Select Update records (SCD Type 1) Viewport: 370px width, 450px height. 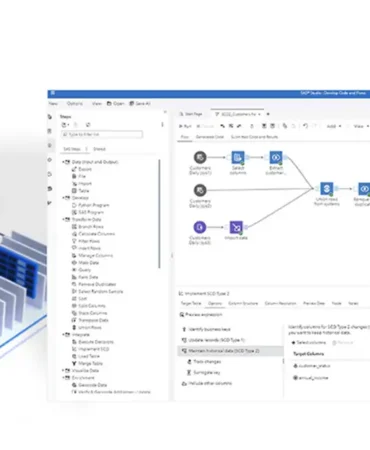pyautogui.click(x=213, y=340)
